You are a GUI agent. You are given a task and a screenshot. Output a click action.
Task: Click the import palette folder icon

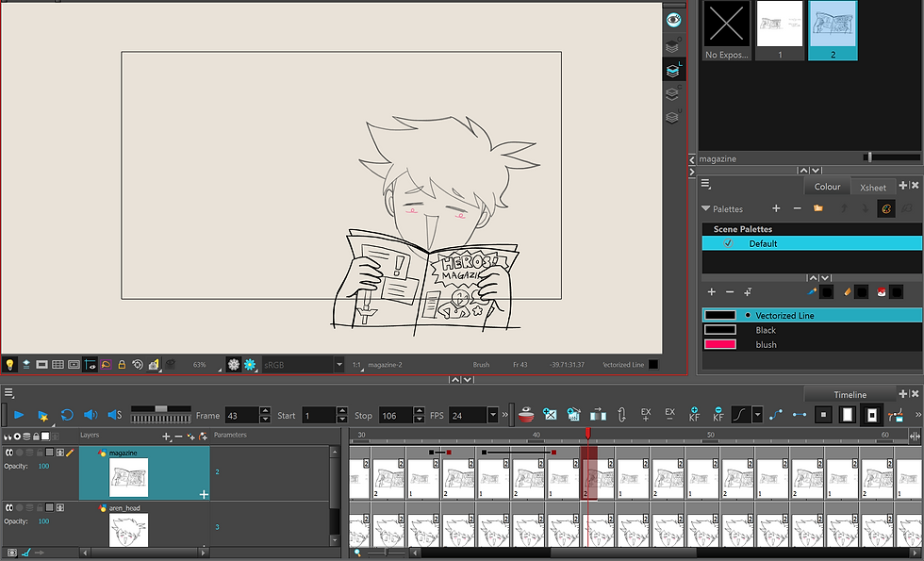(818, 208)
